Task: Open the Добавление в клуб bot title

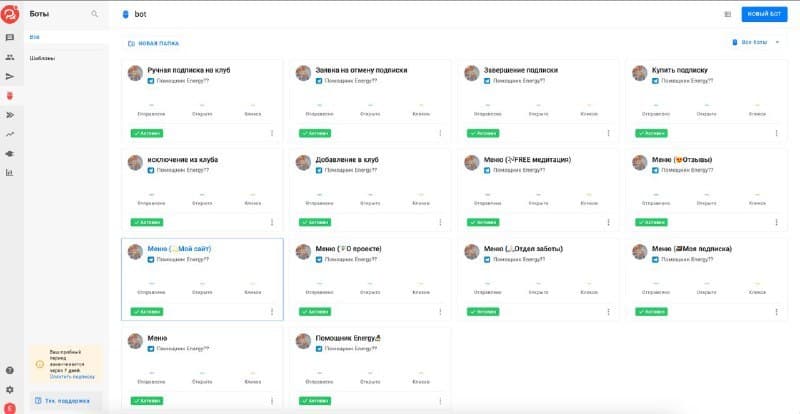Action: pos(347,160)
